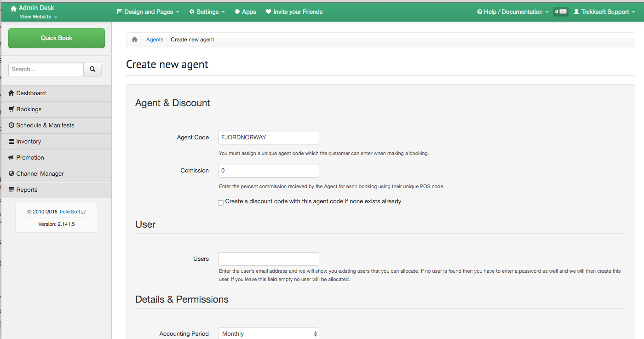Click the Inventory list icon
644x339 pixels.
(x=11, y=141)
